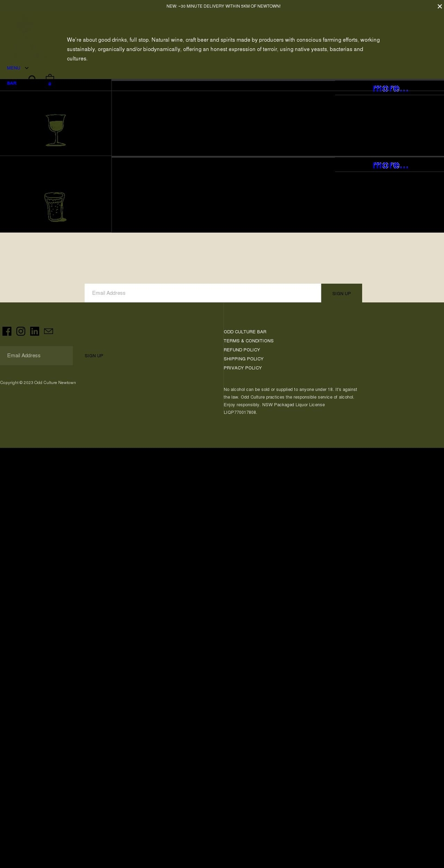The height and width of the screenshot is (868, 444).
Task: Open the MENU navigation item
Action: [13, 68]
